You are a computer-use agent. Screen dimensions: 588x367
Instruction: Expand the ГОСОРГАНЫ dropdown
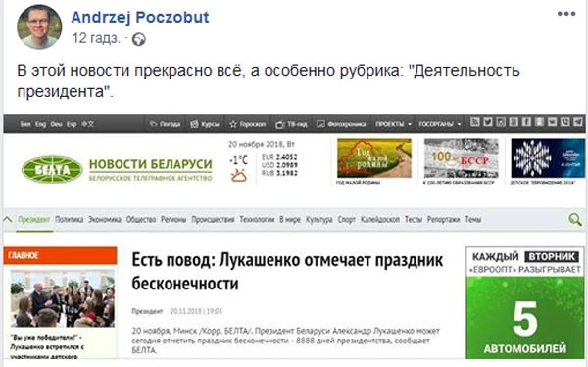point(440,124)
